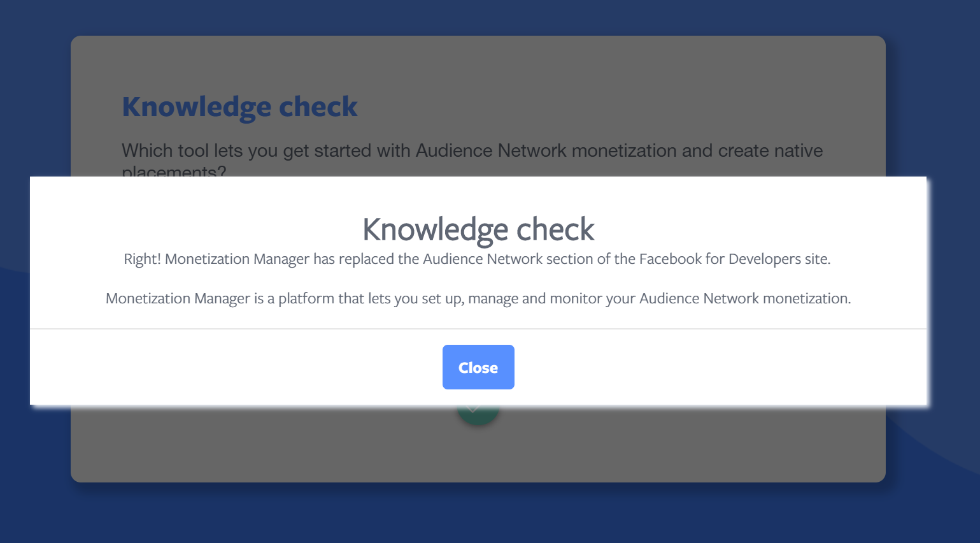This screenshot has width=980, height=543.
Task: Click the gray card's empty area right of the blue heading
Action: pyautogui.click(x=605, y=106)
